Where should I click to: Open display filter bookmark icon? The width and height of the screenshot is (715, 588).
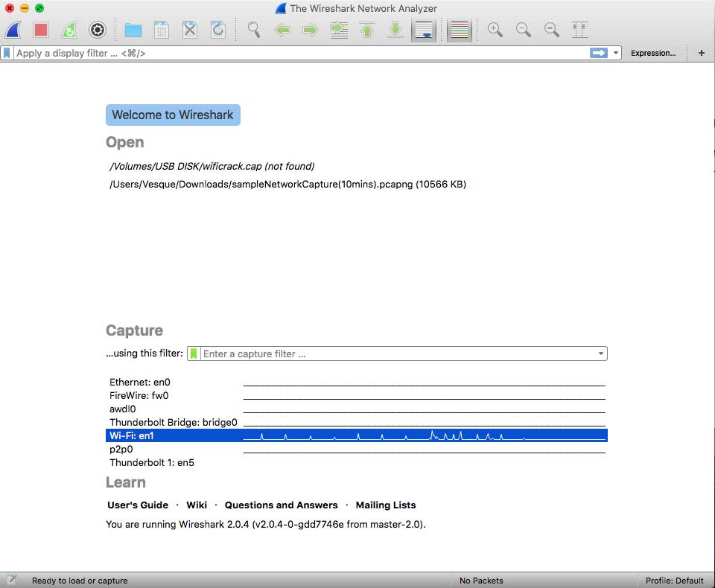(x=7, y=54)
